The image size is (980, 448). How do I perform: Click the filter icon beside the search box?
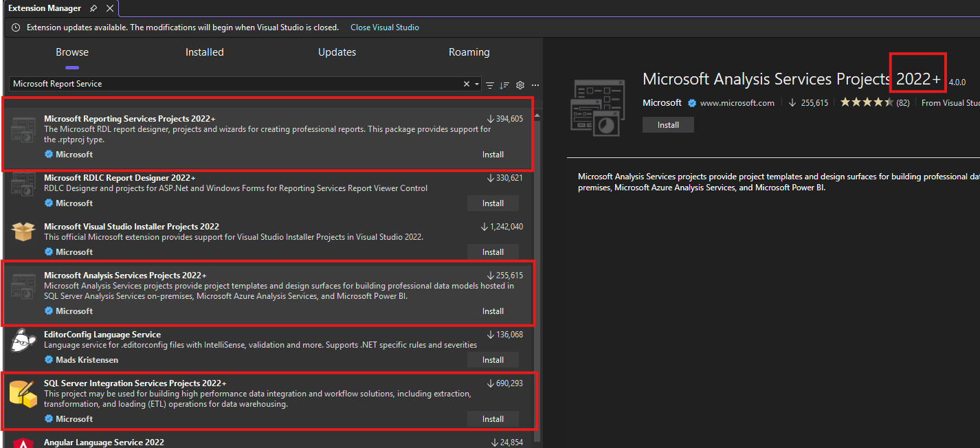(x=490, y=85)
